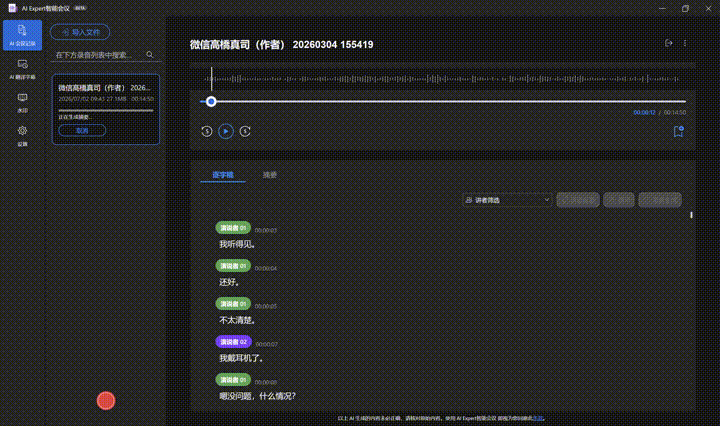
Task: Click the blue link in the footer notice
Action: tap(538, 418)
